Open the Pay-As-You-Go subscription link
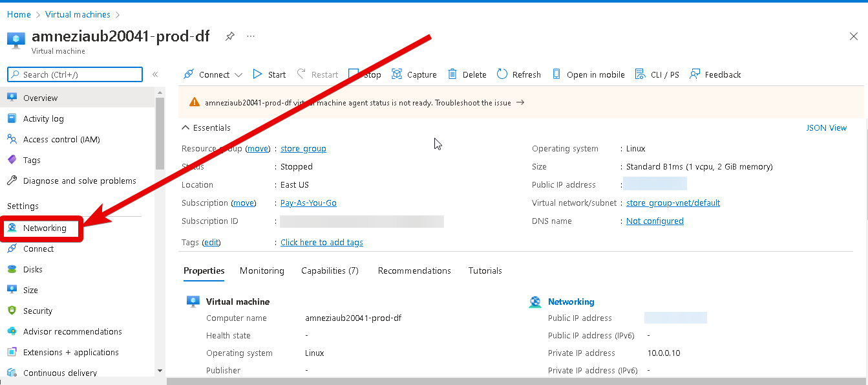This screenshot has width=868, height=385. click(308, 203)
